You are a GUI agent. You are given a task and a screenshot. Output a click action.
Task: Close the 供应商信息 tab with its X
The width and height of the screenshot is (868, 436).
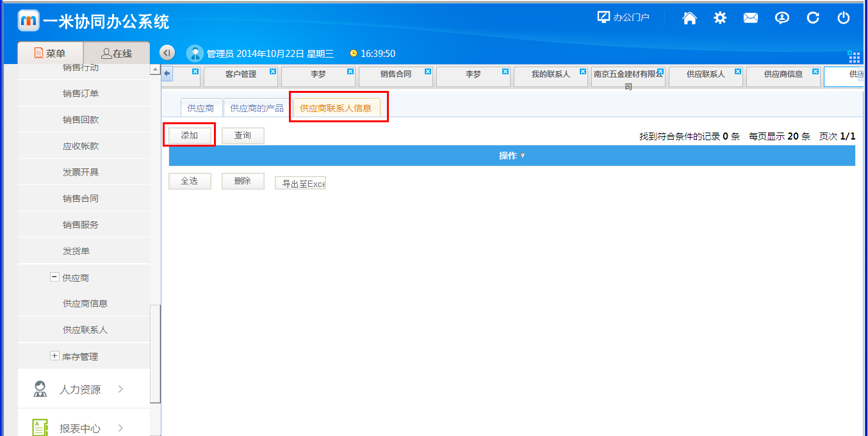815,72
